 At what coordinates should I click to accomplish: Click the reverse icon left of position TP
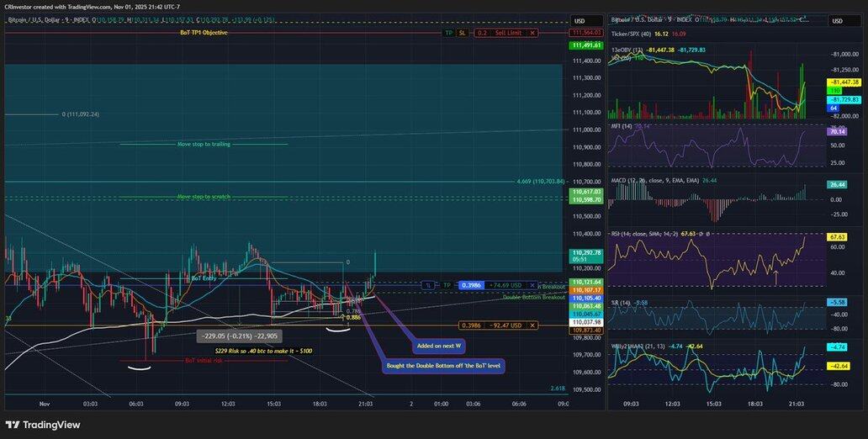[428, 285]
